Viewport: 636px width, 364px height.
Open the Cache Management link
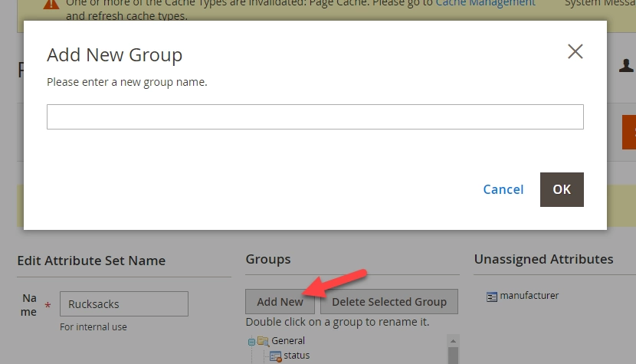(x=486, y=3)
